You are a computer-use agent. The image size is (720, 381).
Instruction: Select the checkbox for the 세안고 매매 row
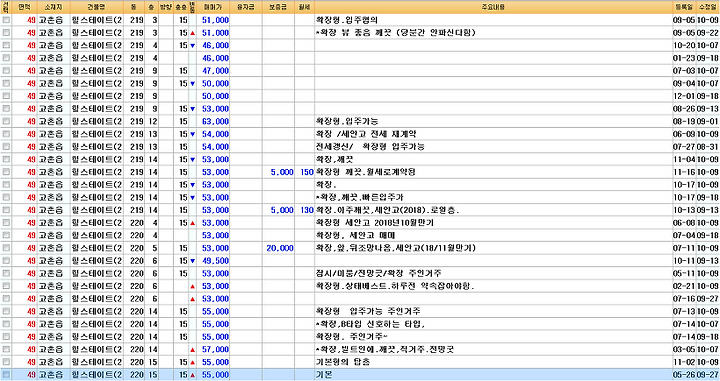[x=6, y=235]
